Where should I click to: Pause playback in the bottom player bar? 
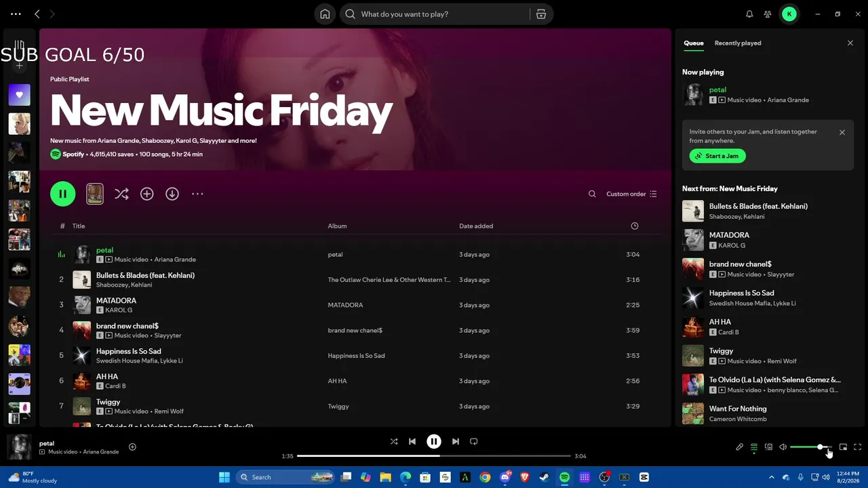[x=434, y=441]
